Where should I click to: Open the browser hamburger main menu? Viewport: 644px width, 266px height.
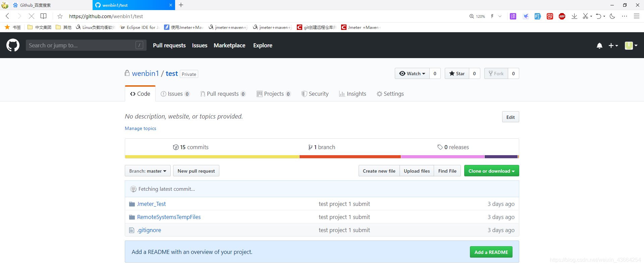(x=636, y=16)
